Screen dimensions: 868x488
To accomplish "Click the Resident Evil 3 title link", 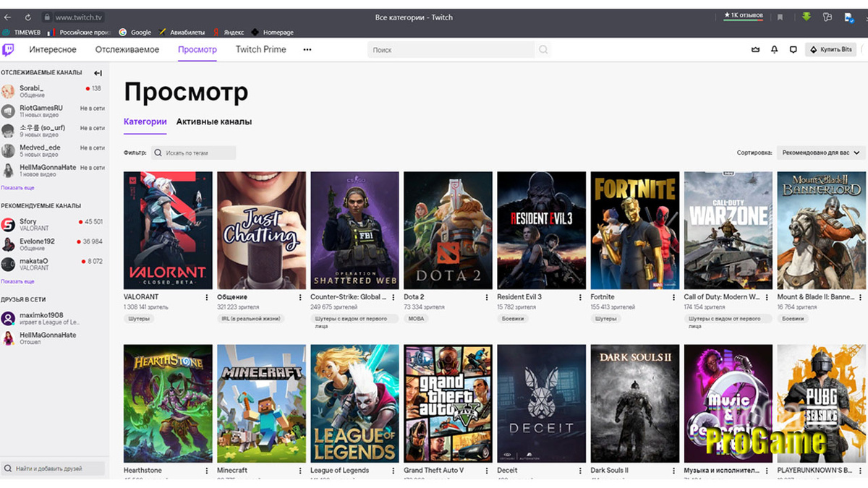I will click(x=519, y=297).
